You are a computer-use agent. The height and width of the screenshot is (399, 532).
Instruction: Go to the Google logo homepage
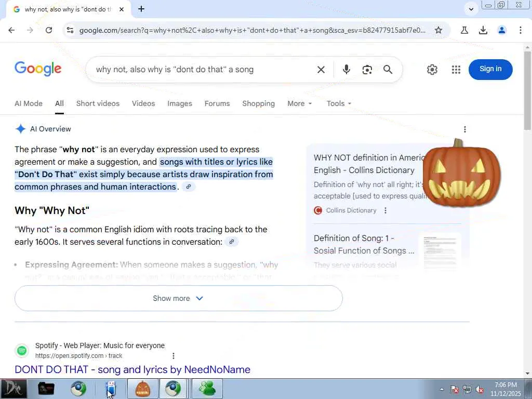(x=38, y=69)
